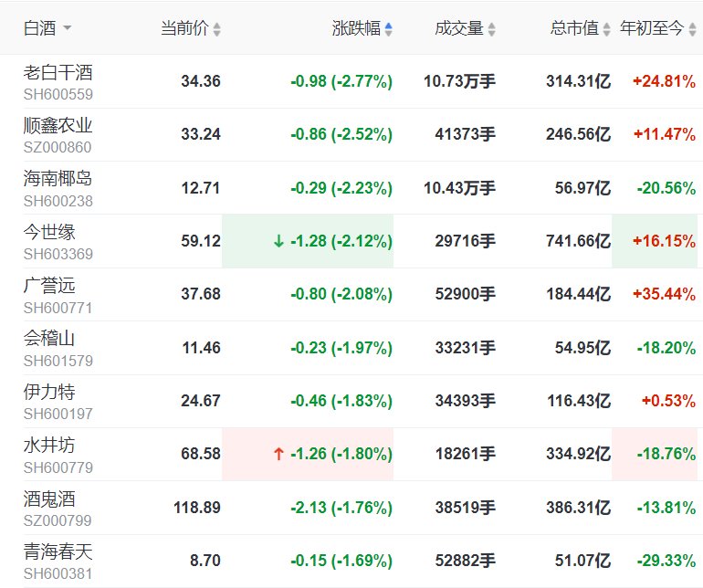Sort by 年初至今 column arrows

point(692,29)
